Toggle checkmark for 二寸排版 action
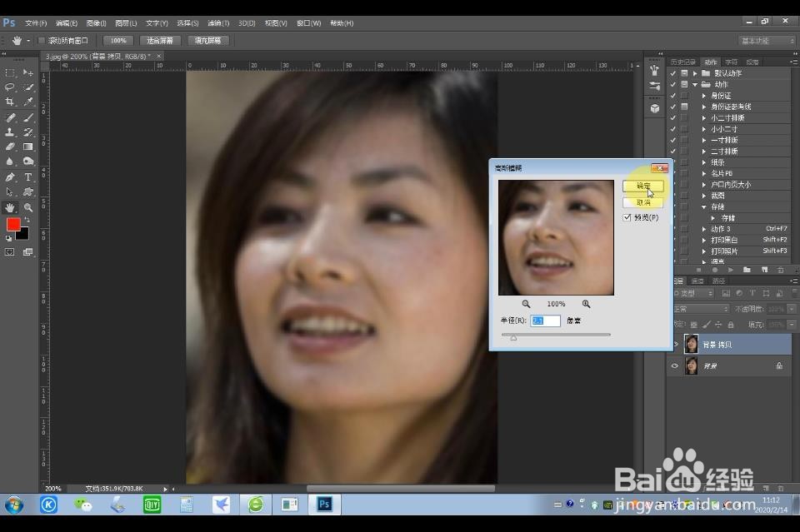 click(x=673, y=152)
